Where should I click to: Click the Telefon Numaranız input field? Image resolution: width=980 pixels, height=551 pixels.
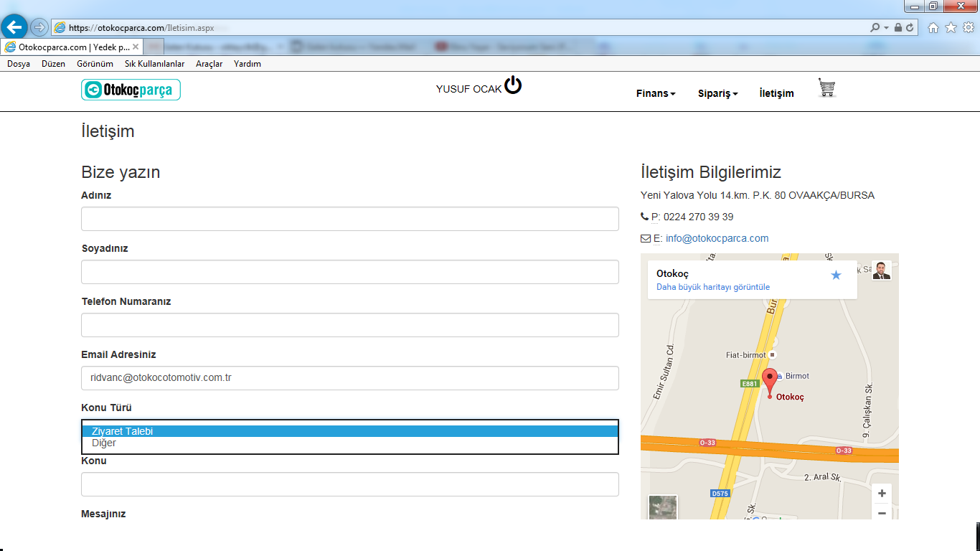tap(350, 325)
